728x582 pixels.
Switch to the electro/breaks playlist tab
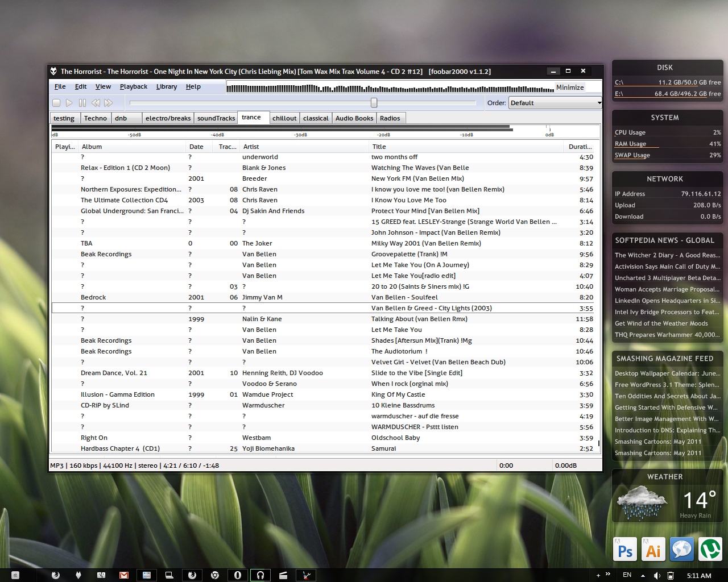(168, 118)
